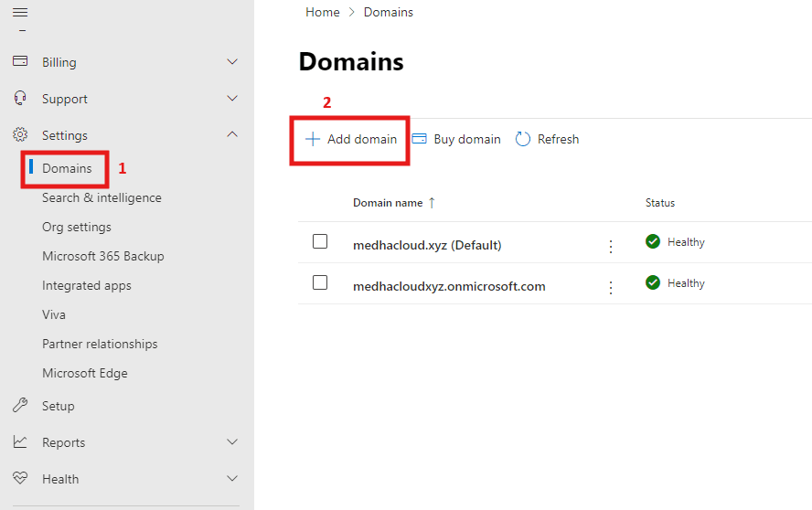Image resolution: width=812 pixels, height=510 pixels.
Task: Click the Add domain button
Action: click(x=351, y=140)
